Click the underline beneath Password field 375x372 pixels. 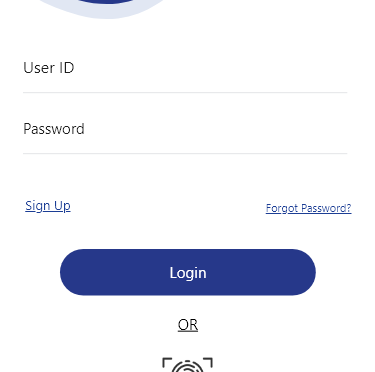tap(185, 154)
